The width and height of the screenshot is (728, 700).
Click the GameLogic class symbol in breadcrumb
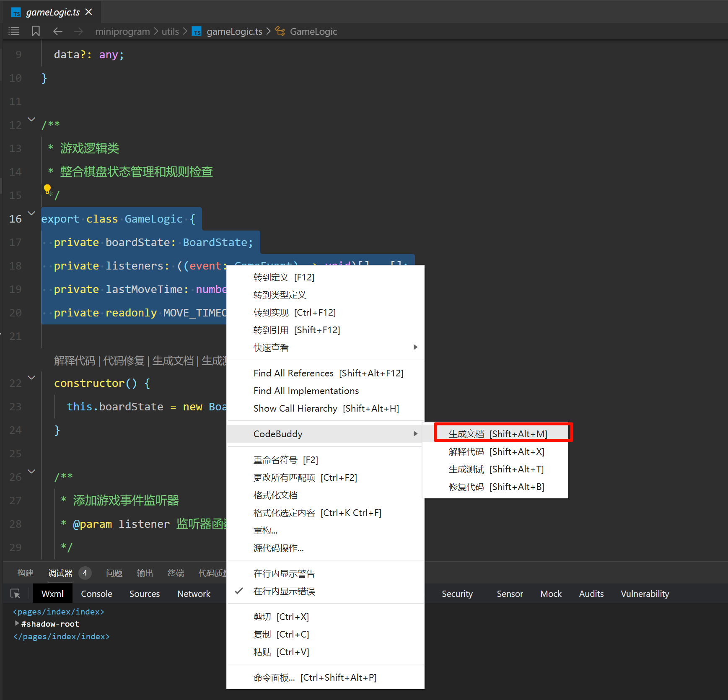pyautogui.click(x=313, y=31)
